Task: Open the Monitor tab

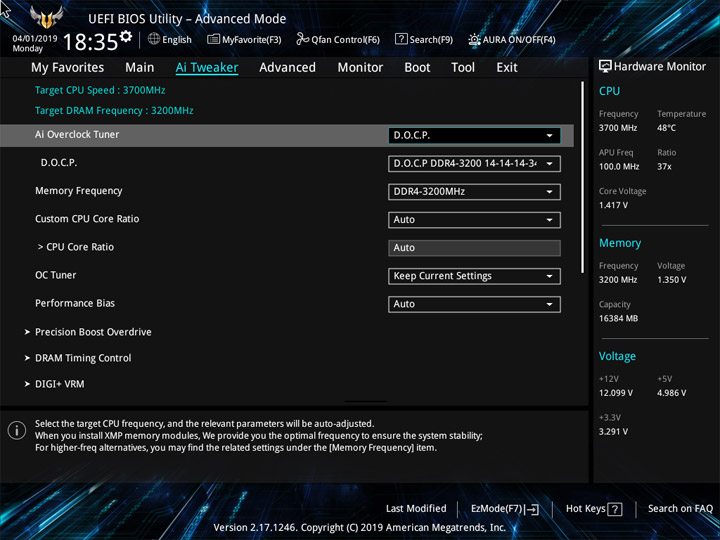Action: click(x=360, y=68)
